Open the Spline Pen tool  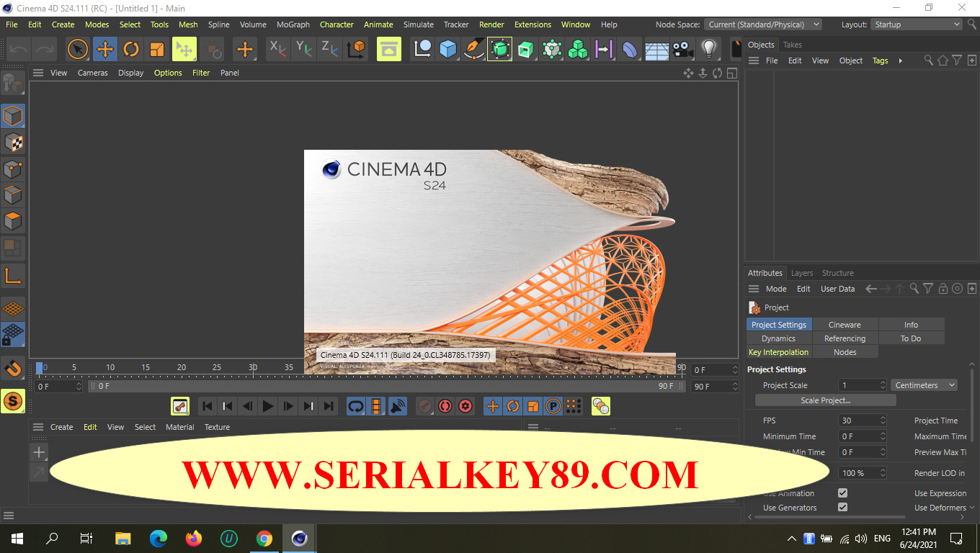[473, 49]
